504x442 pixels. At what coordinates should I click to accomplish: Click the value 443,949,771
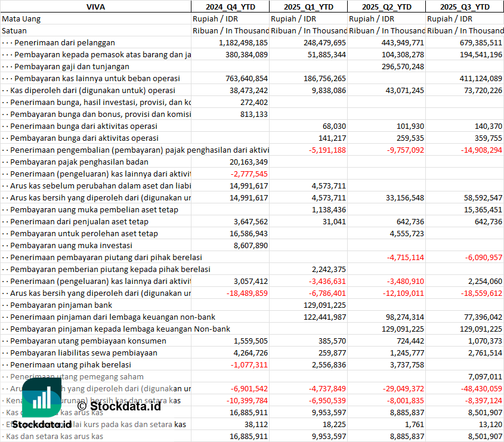coord(403,43)
